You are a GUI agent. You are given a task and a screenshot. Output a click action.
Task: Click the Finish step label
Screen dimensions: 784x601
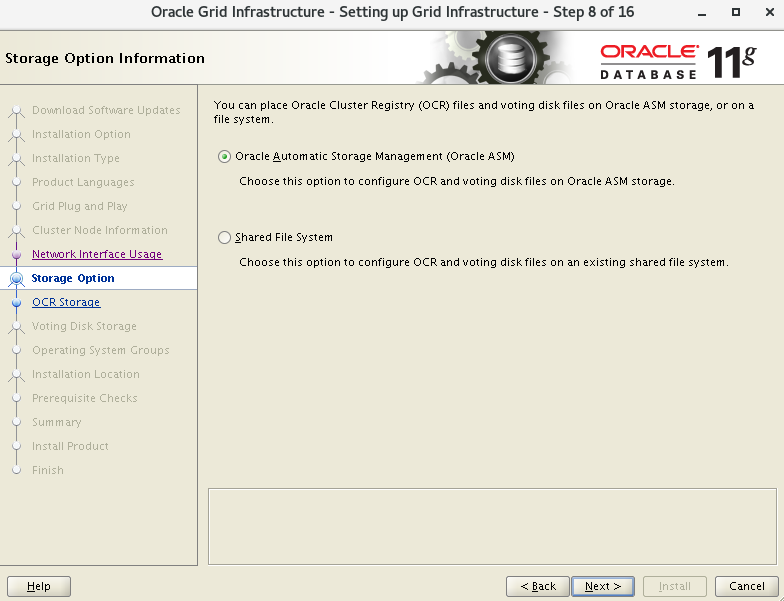coord(48,470)
